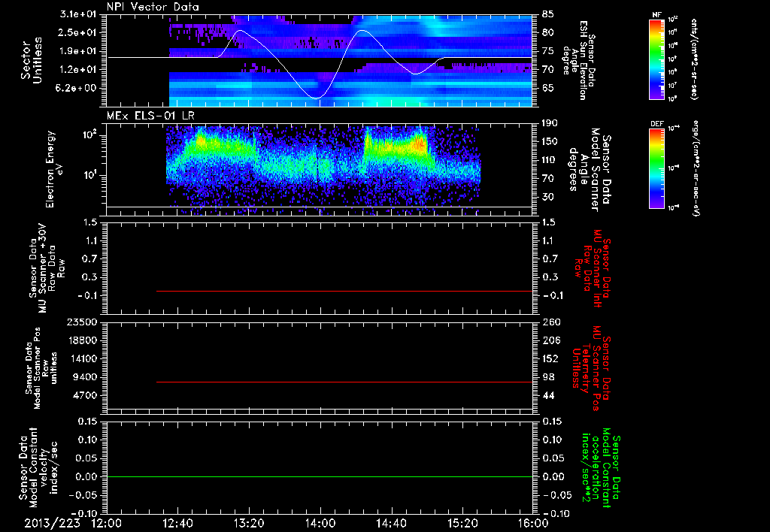Click the red line in MU Scanner +30V panel
This screenshot has height=532, width=770.
pos(344,291)
